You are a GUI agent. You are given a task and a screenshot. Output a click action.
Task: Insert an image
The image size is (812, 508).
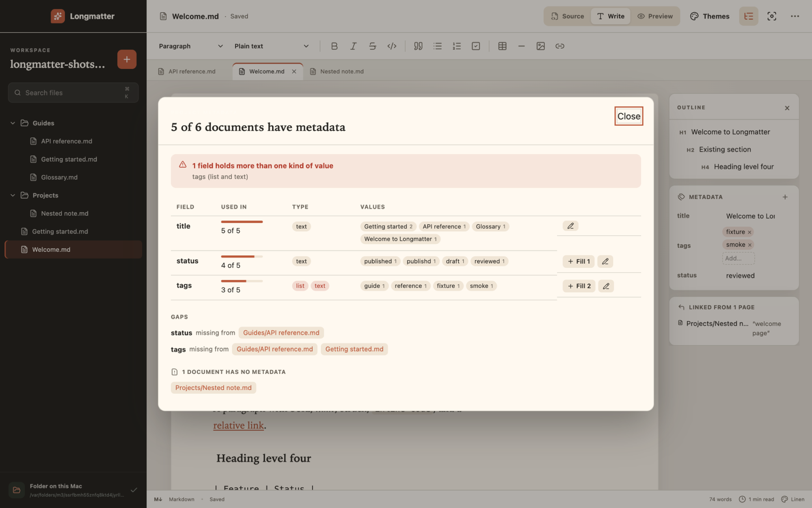pos(540,46)
